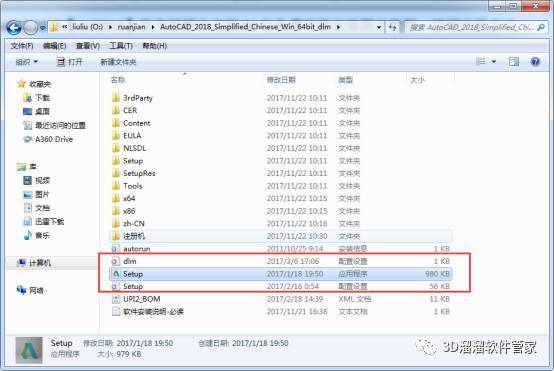The image size is (554, 371).
Task: Select the Setup folder icon
Action: pyautogui.click(x=116, y=161)
